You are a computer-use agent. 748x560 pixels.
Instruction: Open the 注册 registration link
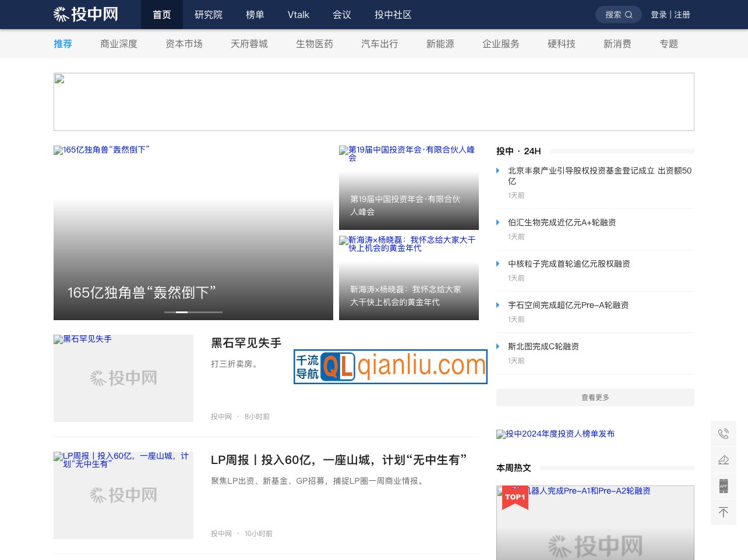tap(682, 15)
